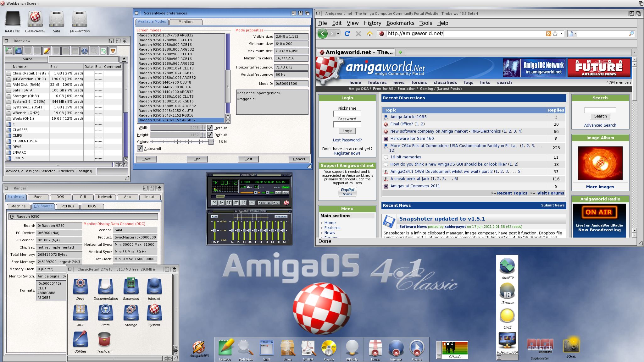Viewport: 644px width, 362px height.
Task: Toggle the repeat button in AmigaAMP
Action: click(276, 203)
